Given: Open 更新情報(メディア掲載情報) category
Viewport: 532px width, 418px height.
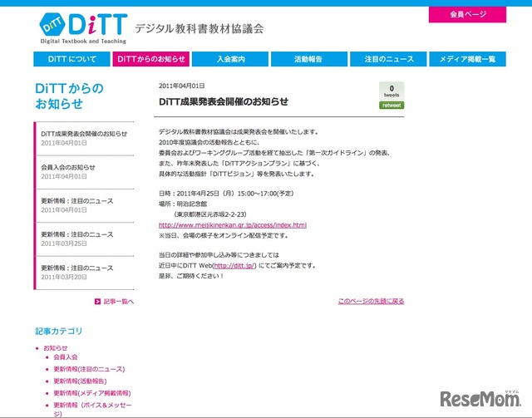Looking at the screenshot, I should [92, 393].
